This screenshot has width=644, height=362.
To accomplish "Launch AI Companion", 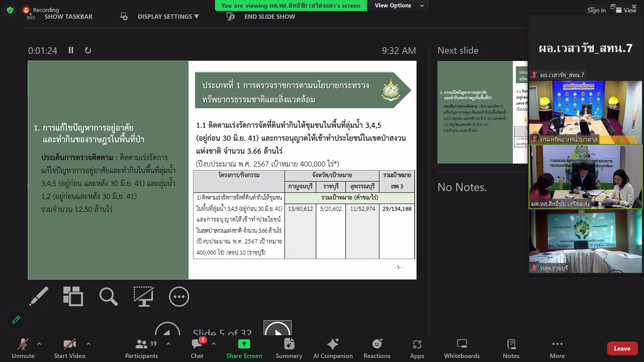I will click(x=333, y=349).
